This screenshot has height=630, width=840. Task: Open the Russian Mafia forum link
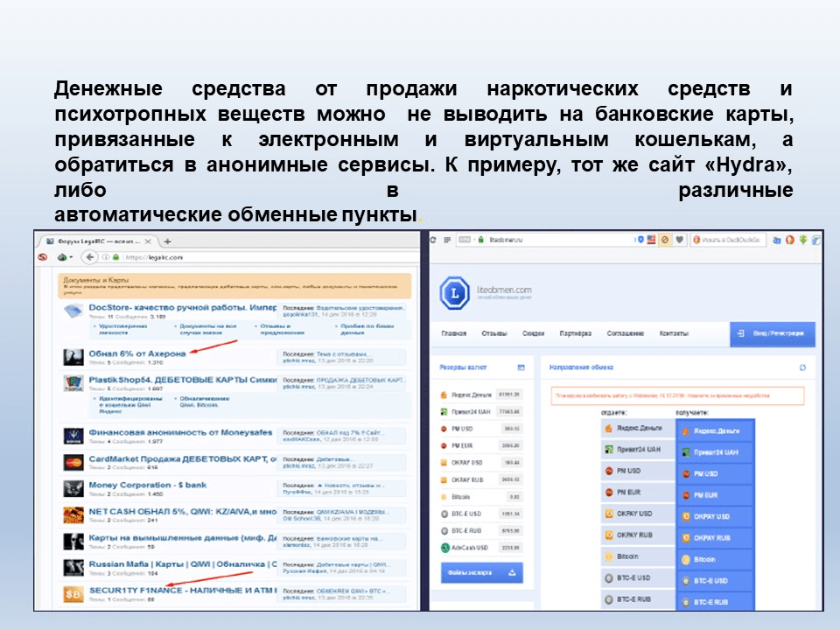(182, 564)
